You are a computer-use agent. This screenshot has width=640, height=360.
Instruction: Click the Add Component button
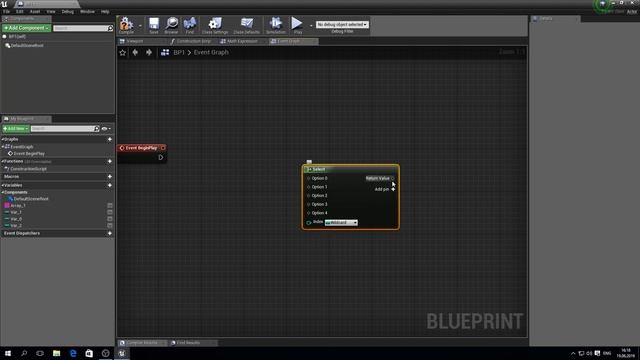(27, 28)
